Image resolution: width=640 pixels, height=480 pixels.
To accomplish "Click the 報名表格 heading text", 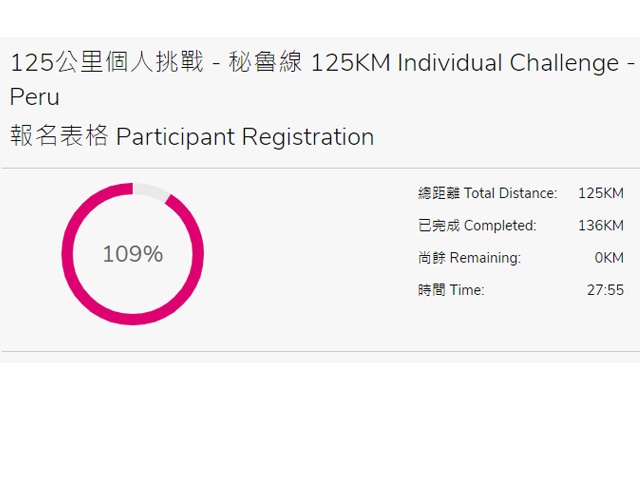I will pos(59,136).
